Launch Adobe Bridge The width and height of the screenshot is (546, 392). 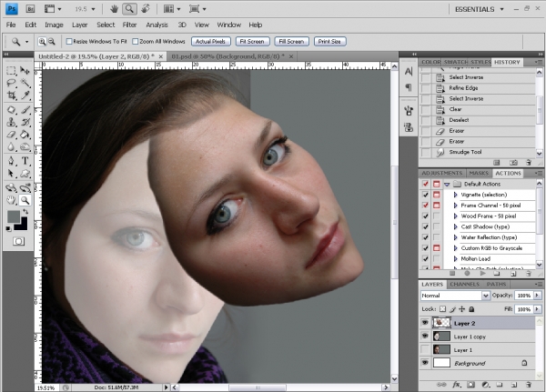click(31, 9)
